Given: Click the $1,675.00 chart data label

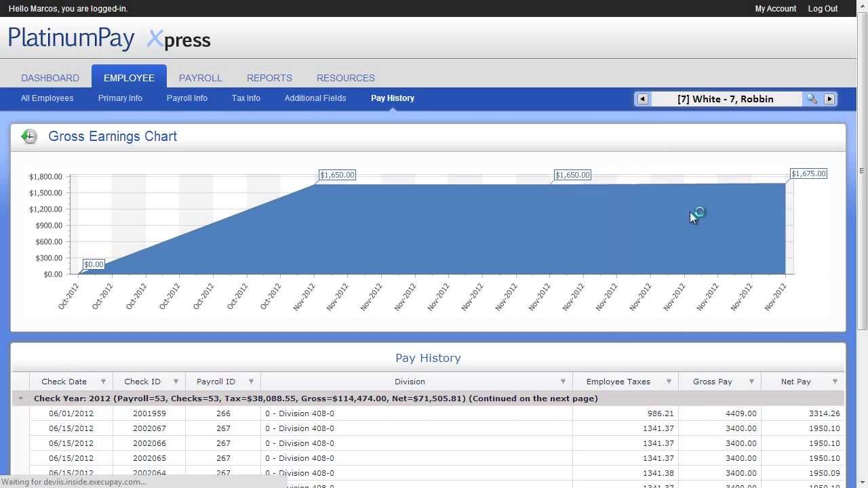Looking at the screenshot, I should click(x=808, y=174).
